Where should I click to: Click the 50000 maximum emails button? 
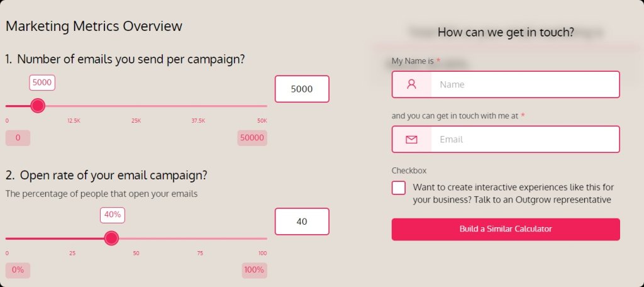coord(252,138)
